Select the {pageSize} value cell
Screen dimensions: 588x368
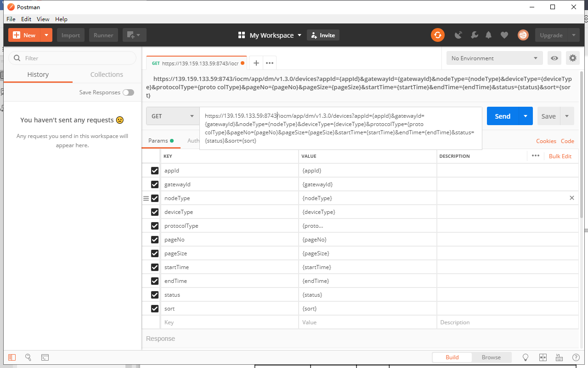point(367,253)
